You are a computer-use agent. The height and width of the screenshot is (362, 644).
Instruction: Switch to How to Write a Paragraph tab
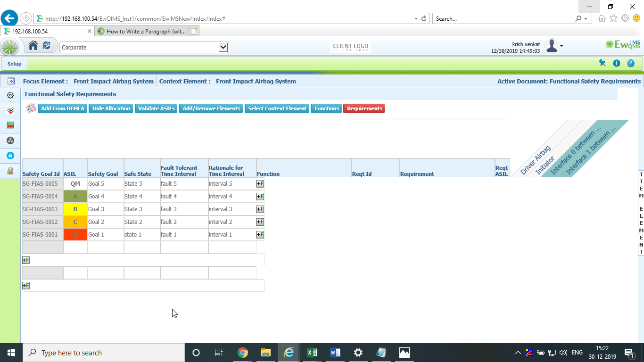(141, 31)
